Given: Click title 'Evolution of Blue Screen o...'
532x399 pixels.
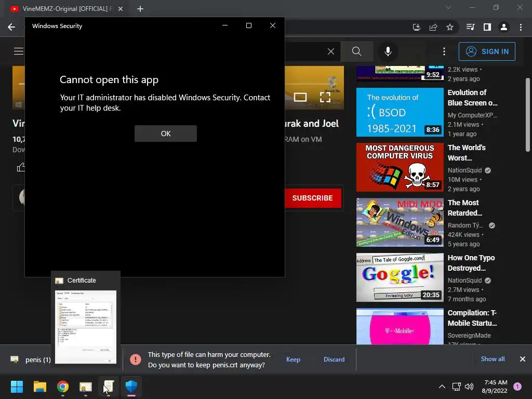Looking at the screenshot, I should [472, 98].
